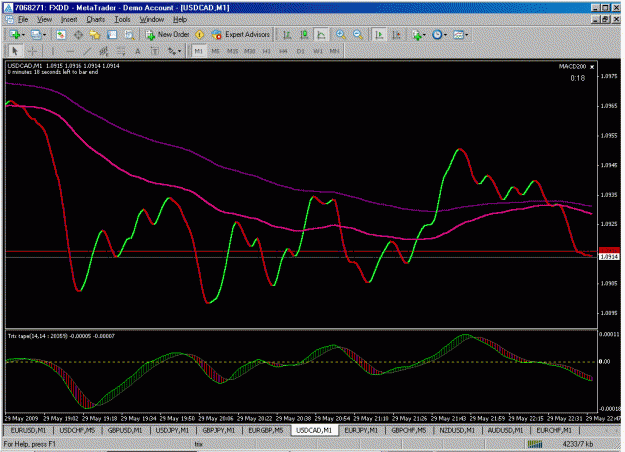
Task: Switch to the EURGBP,M5 chart tab
Action: (265, 430)
